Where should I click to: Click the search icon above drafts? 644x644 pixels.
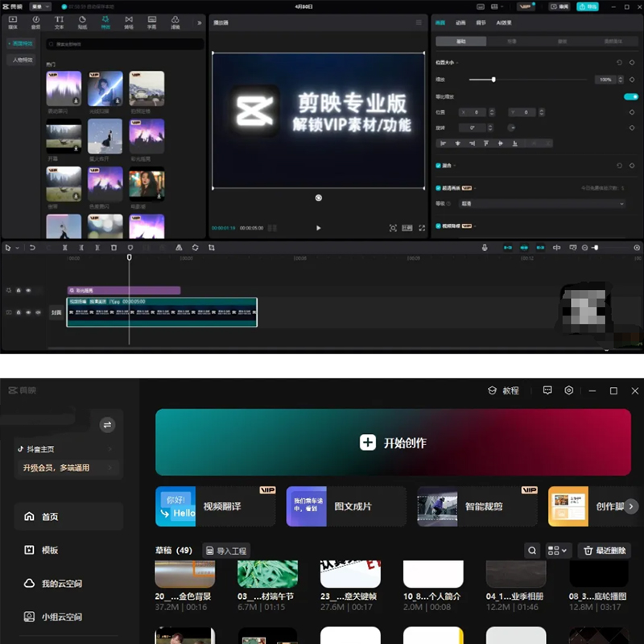532,551
